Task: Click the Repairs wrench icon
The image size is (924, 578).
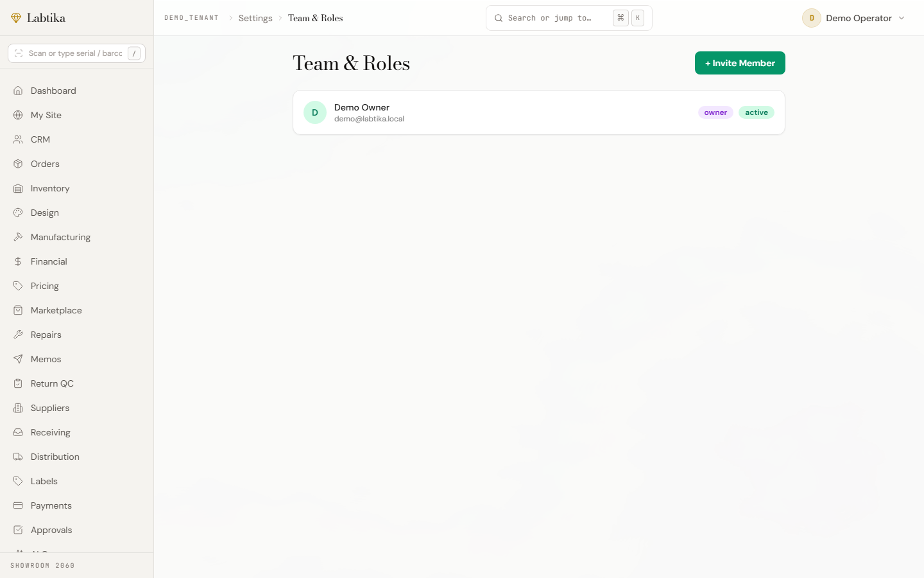Action: pyautogui.click(x=18, y=335)
